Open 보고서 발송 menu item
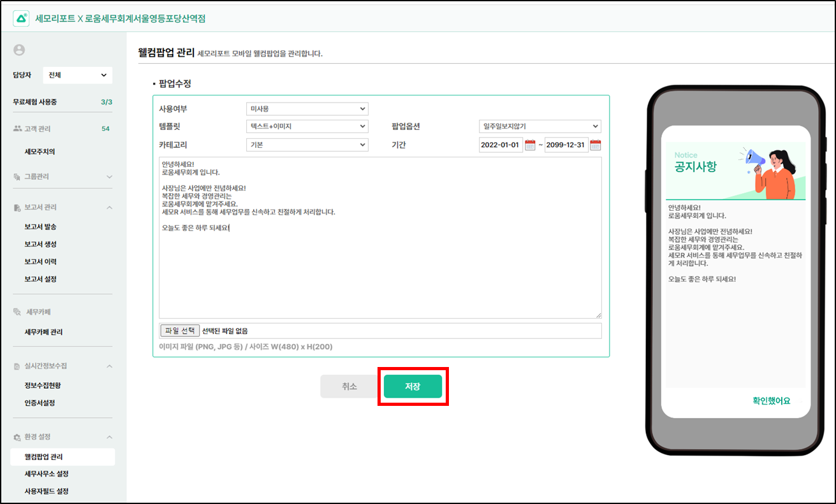836x504 pixels. 41,227
